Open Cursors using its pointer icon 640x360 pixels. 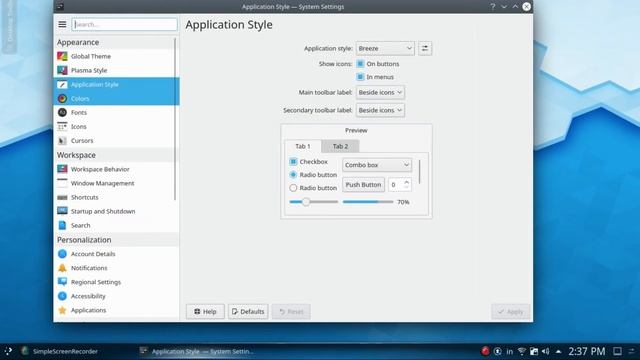[x=62, y=140]
